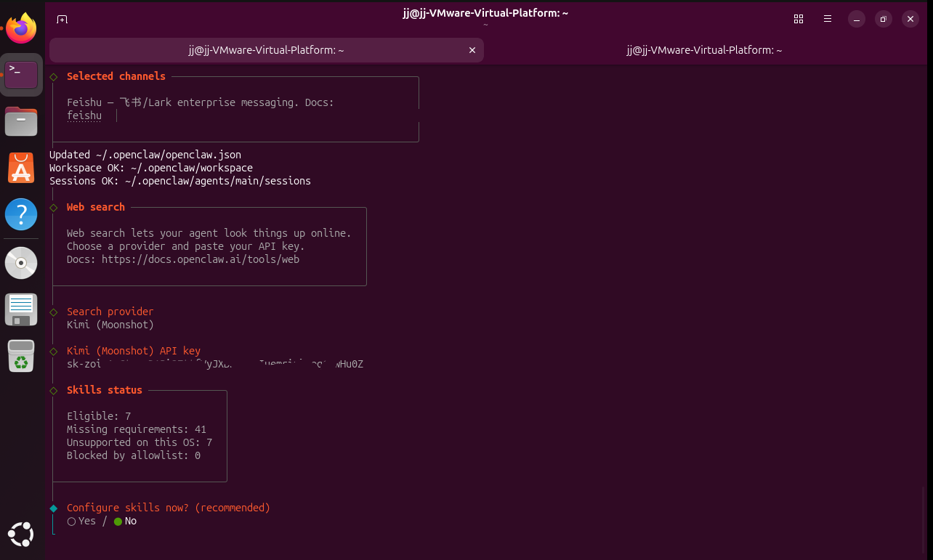
Task: Open the Trash dock icon
Action: [21, 356]
